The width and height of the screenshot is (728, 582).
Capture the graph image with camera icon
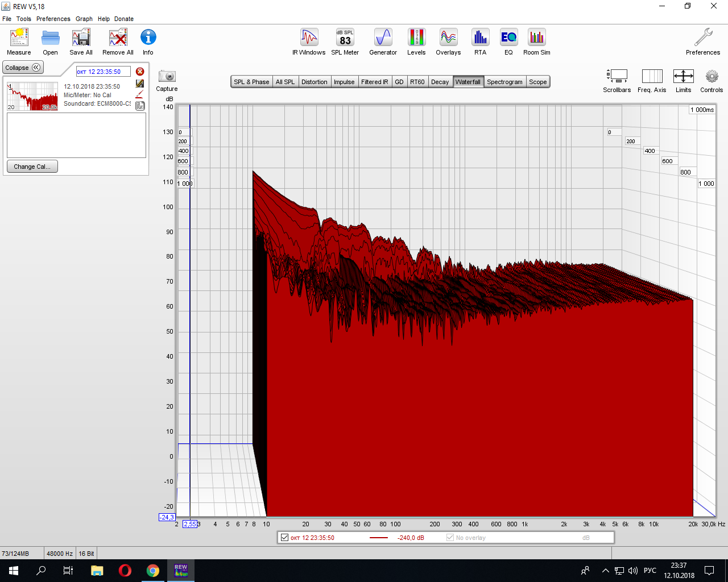[x=167, y=76]
